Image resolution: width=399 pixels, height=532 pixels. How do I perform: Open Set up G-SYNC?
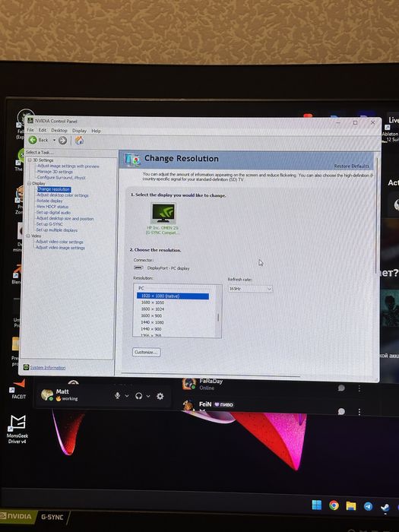point(49,224)
